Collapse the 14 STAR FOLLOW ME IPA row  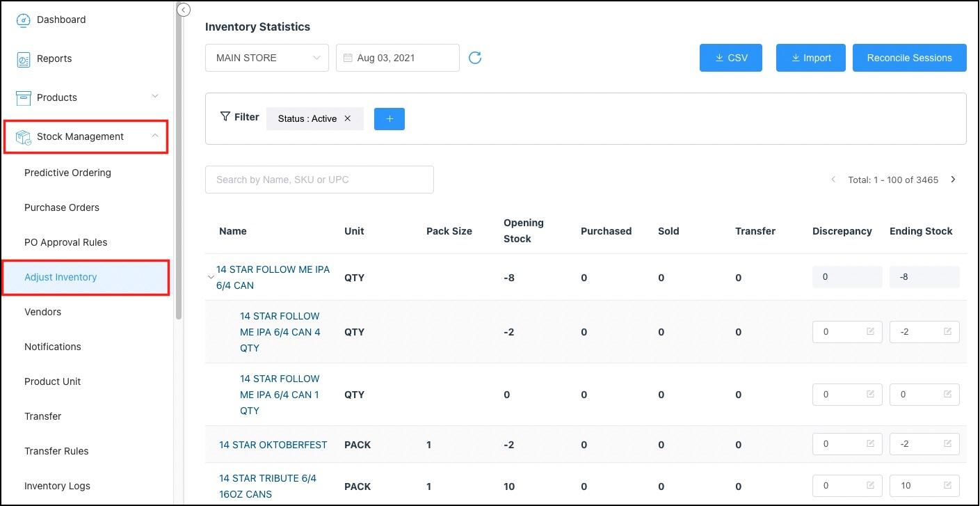[x=211, y=277]
